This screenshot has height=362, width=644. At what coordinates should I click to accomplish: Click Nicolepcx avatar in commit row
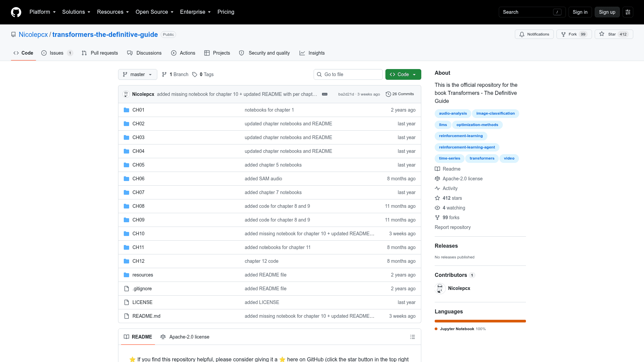pos(126,94)
